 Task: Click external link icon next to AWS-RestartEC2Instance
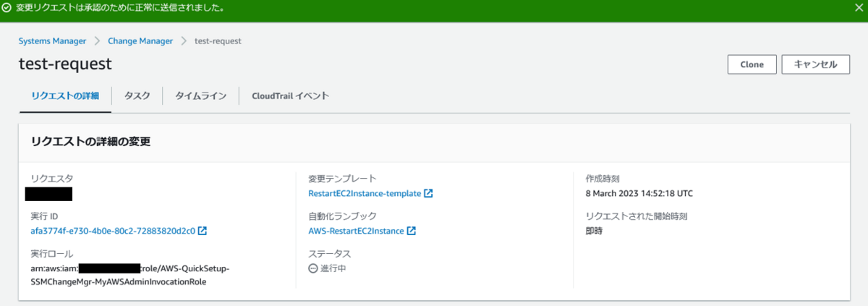tap(412, 231)
